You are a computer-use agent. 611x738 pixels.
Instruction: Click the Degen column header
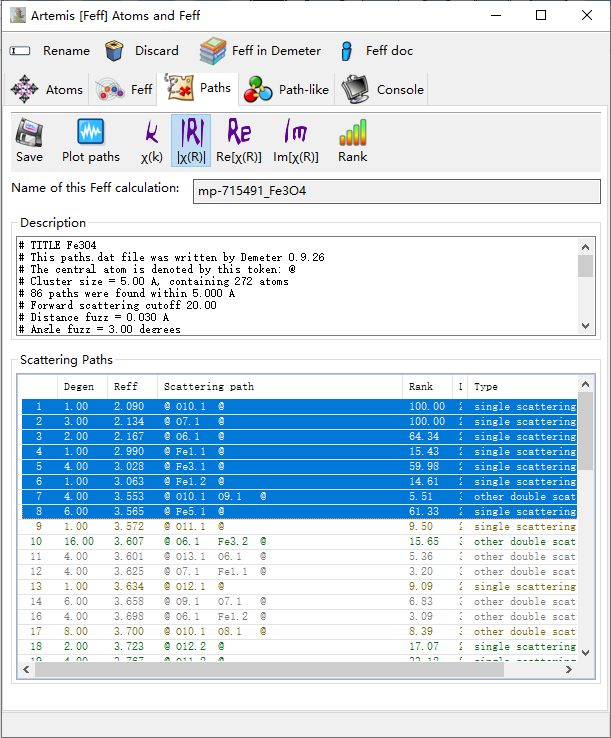[x=80, y=387]
